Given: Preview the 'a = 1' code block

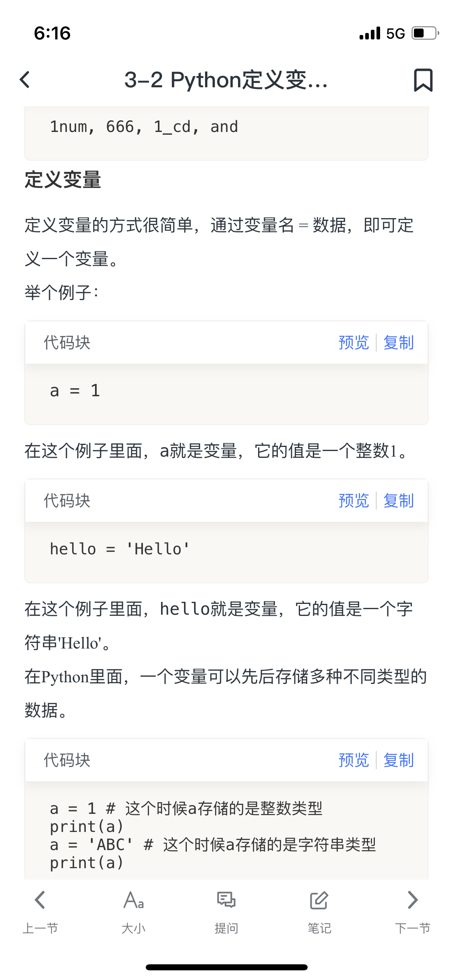Looking at the screenshot, I should pos(354,343).
